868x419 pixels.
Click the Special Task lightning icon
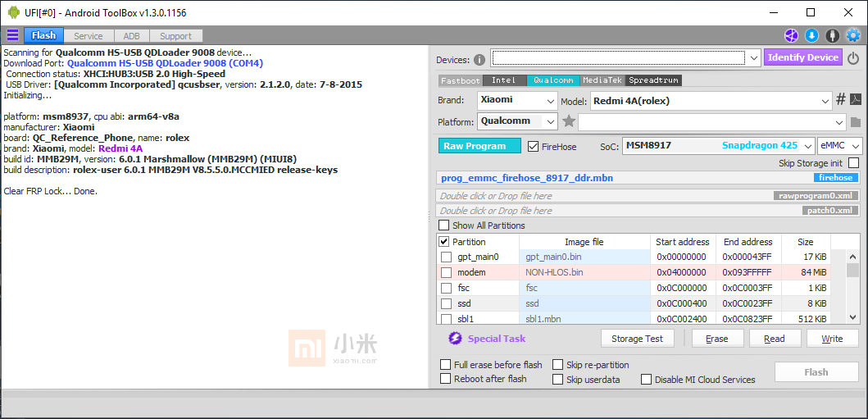point(454,338)
